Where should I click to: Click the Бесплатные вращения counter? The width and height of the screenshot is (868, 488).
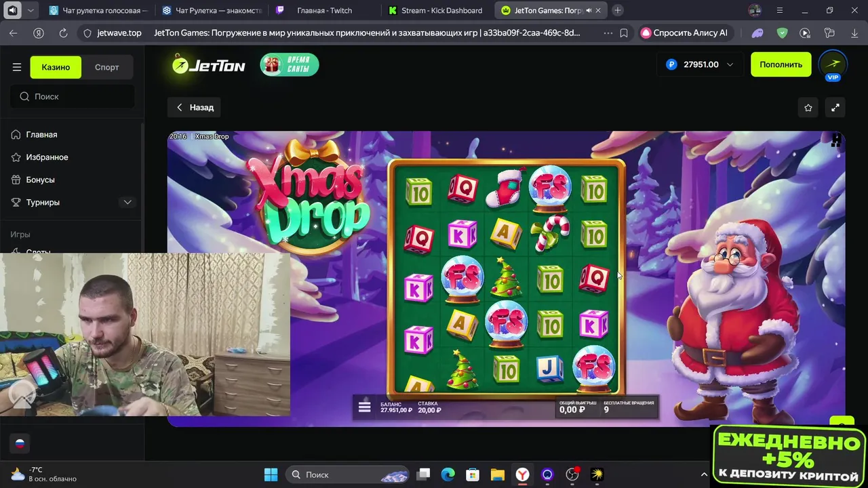coord(629,407)
